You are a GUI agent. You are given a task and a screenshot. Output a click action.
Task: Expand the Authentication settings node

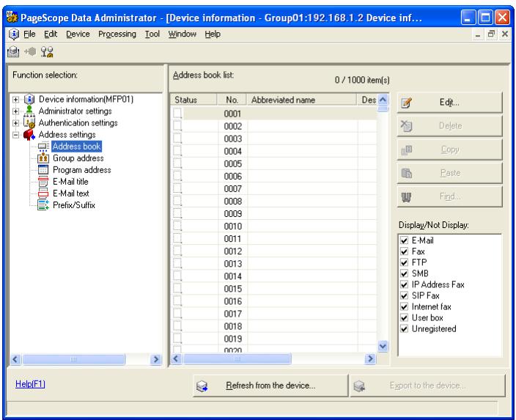[15, 122]
